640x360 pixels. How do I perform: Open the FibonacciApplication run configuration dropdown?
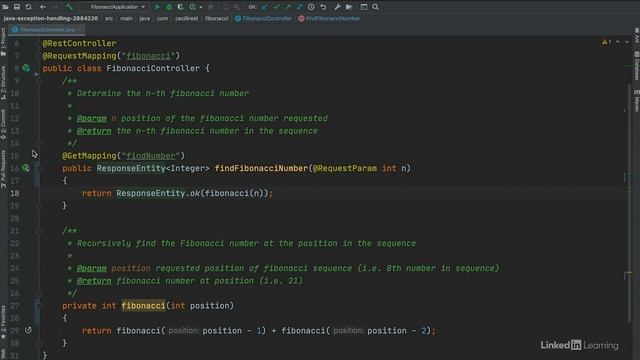point(115,7)
